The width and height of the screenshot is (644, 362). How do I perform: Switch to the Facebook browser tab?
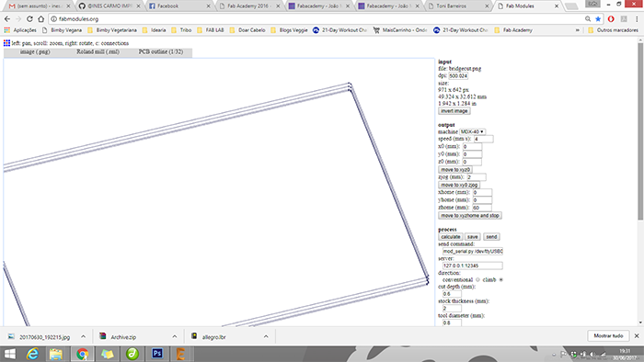coord(178,6)
